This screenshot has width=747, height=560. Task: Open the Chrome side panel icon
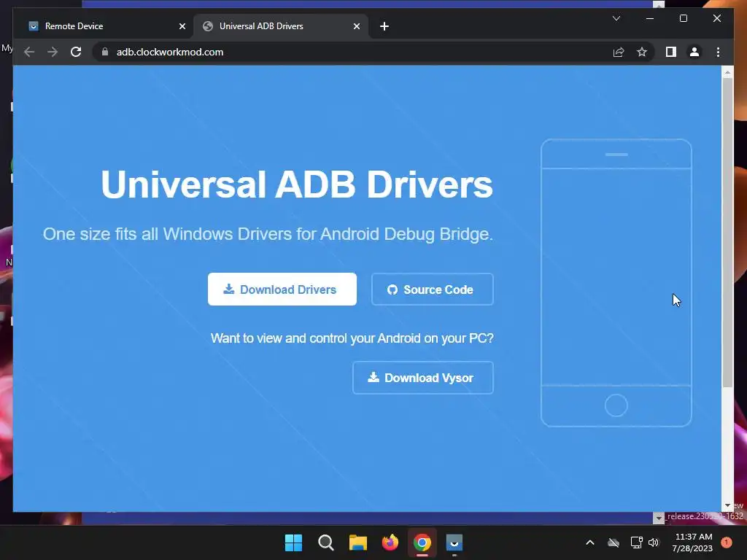click(671, 52)
